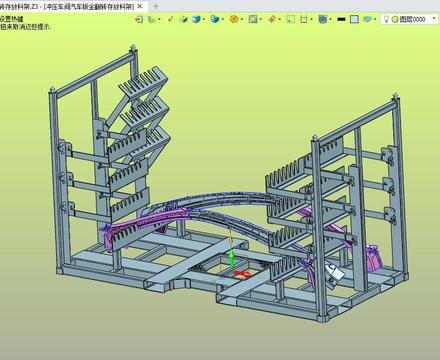Open a new tab with plus button
The height and width of the screenshot is (360, 440).
(x=156, y=6)
